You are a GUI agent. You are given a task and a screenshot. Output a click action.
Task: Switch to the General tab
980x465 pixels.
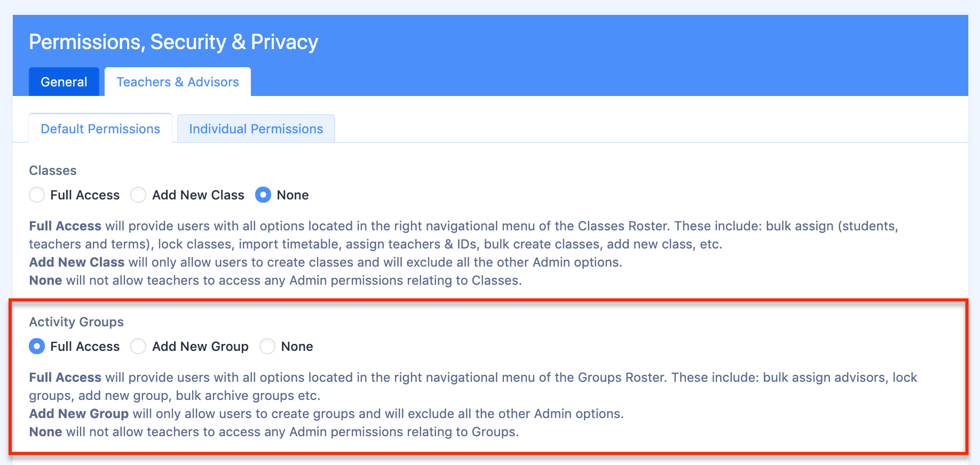click(x=64, y=82)
